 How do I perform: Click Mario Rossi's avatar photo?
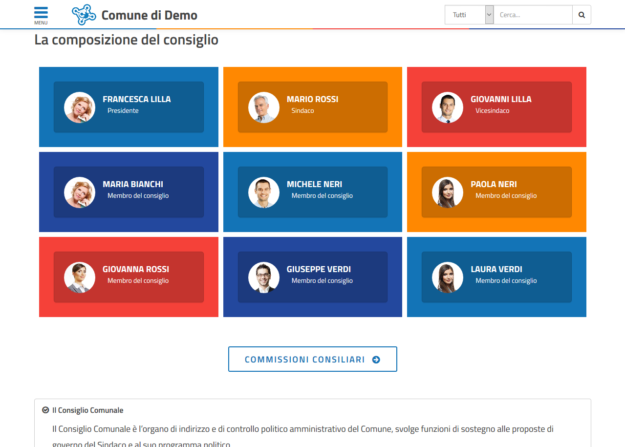click(264, 107)
